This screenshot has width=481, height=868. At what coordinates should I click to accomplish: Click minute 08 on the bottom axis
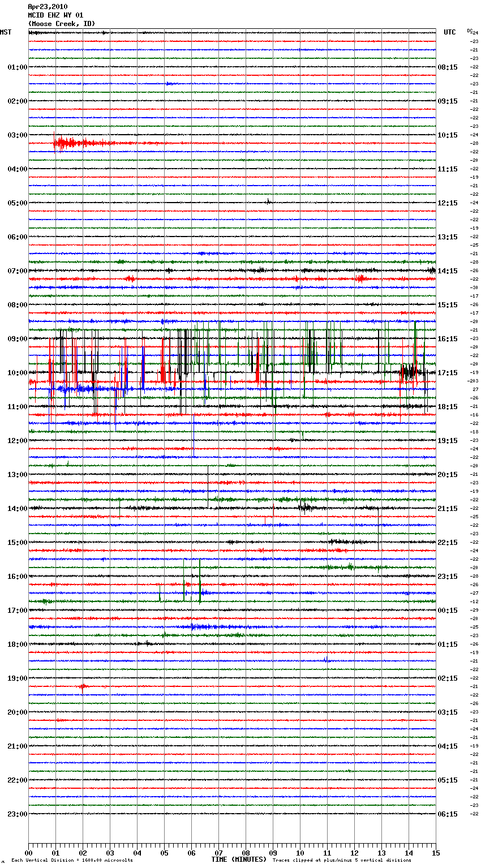coord(246,853)
